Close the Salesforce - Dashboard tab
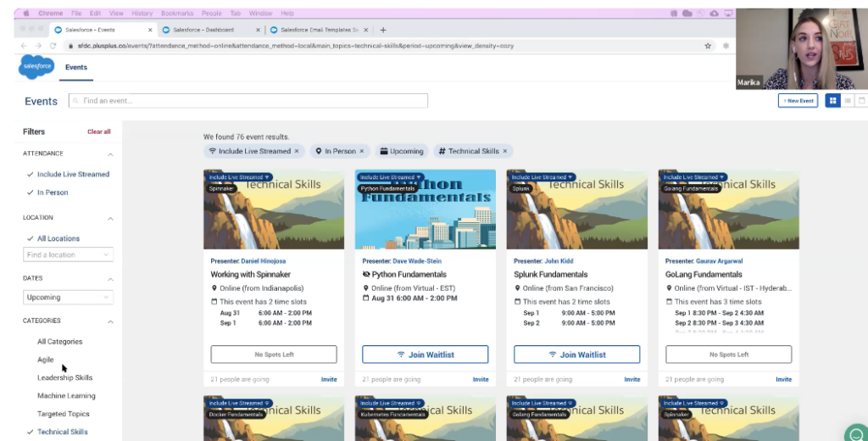This screenshot has width=868, height=441. pos(258,30)
